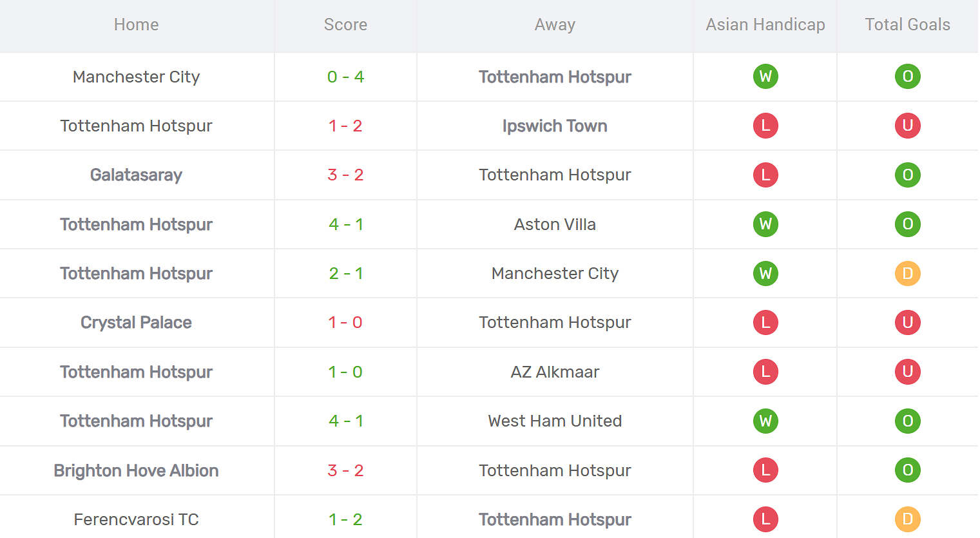
Task: Open the Total Goals column filter
Action: 907,24
